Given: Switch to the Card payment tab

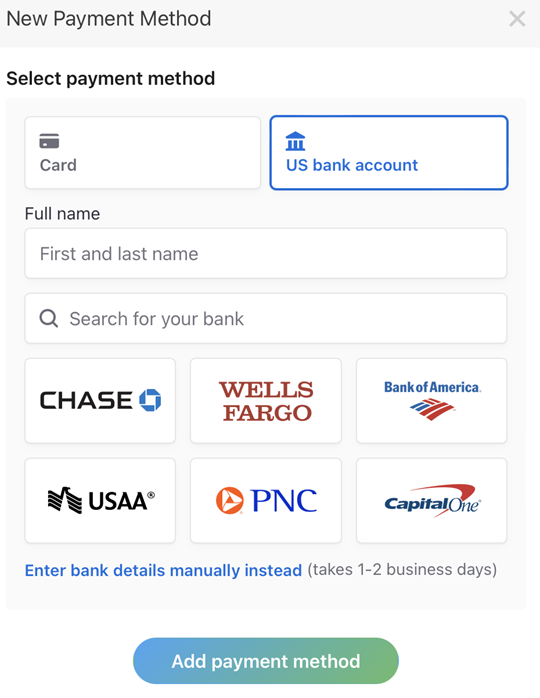Looking at the screenshot, I should pyautogui.click(x=143, y=153).
